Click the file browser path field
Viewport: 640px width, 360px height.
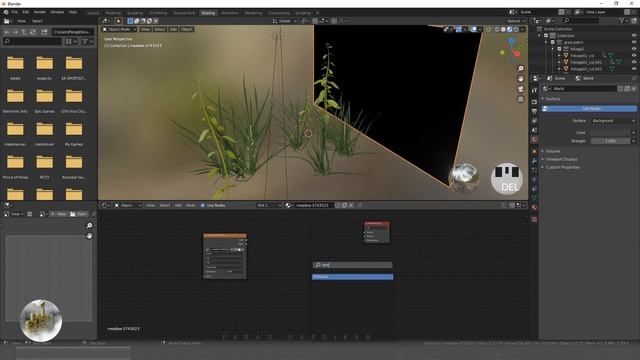[73, 31]
